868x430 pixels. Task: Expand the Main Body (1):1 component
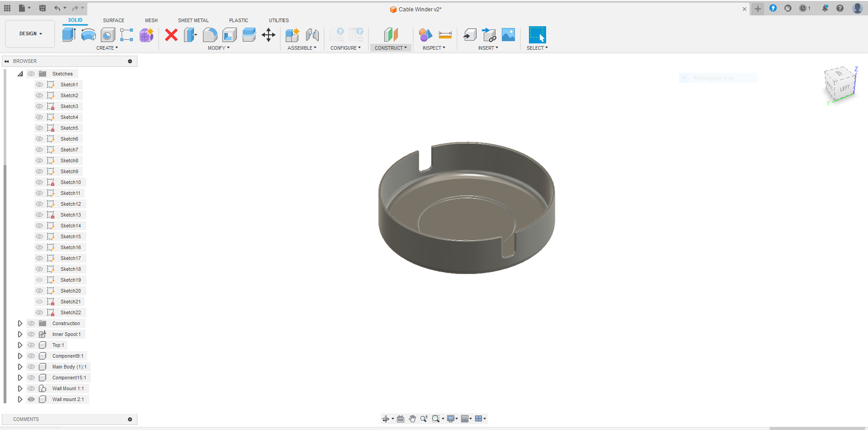(x=20, y=367)
